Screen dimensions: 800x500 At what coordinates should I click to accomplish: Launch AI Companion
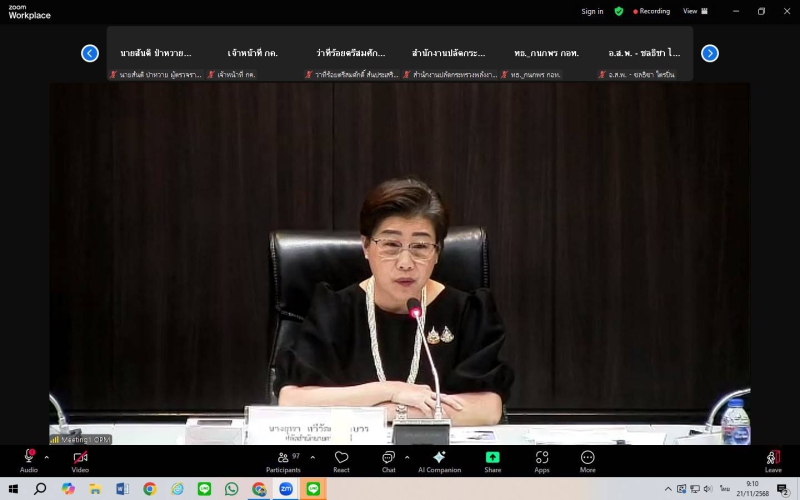(438, 458)
